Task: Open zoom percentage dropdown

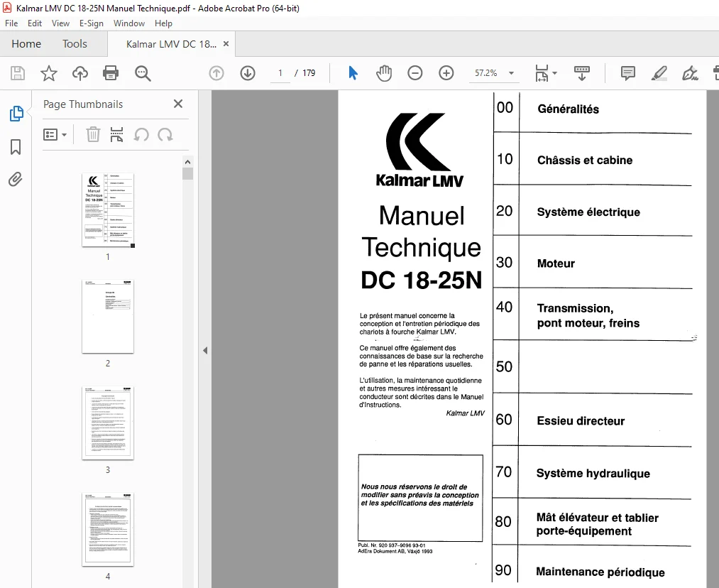Action: click(x=511, y=73)
